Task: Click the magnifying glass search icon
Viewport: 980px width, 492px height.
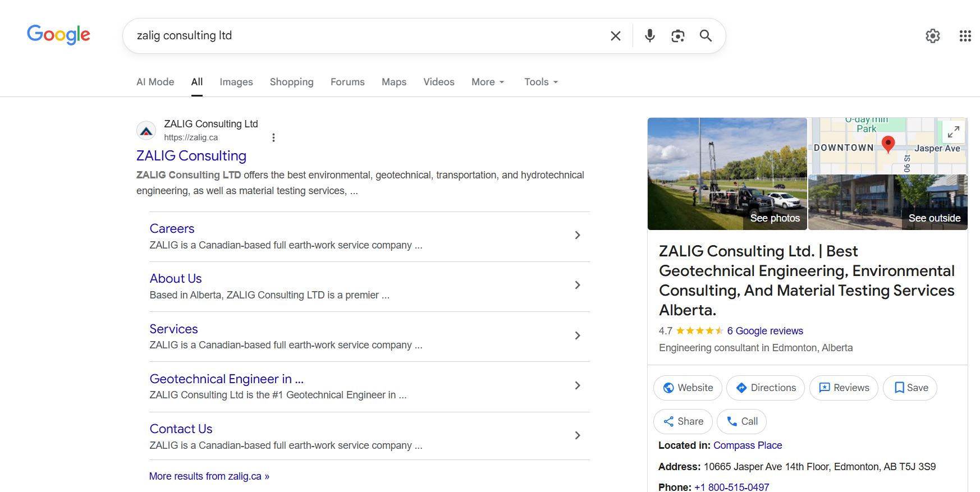Action: [x=706, y=36]
